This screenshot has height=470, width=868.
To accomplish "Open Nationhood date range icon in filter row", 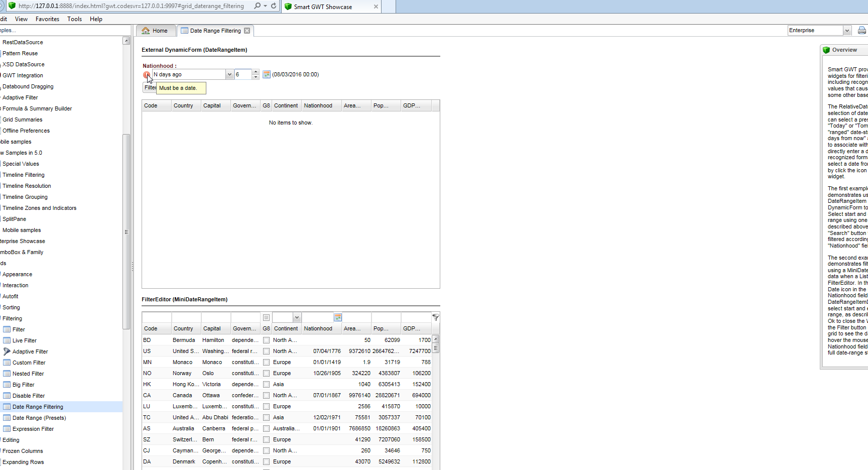I will click(x=338, y=317).
